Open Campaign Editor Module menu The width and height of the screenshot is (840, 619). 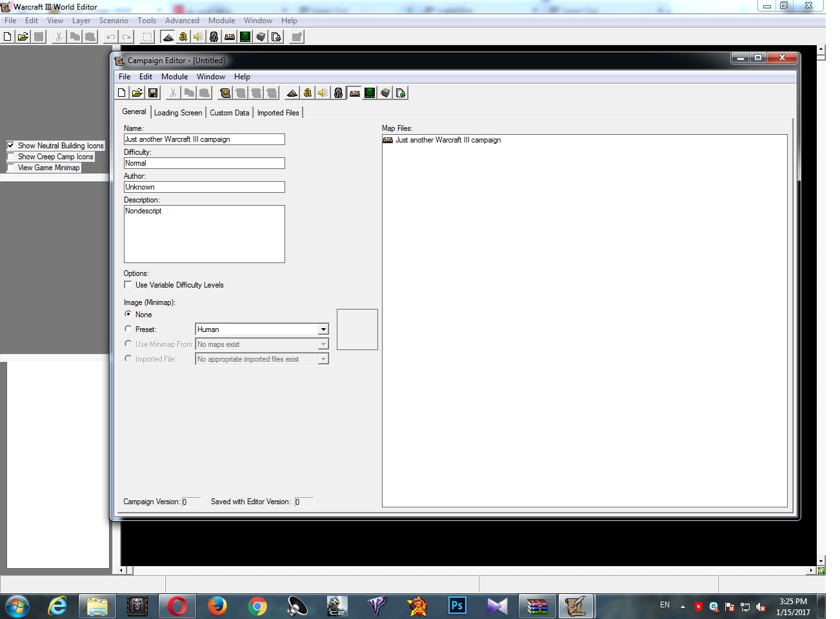[174, 77]
